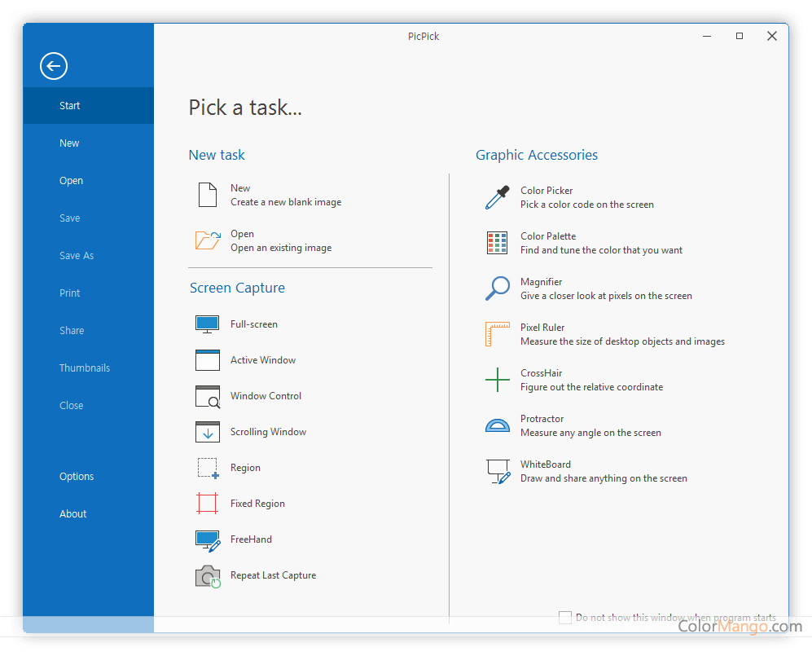Start the Pixel Ruler icon

click(x=497, y=334)
